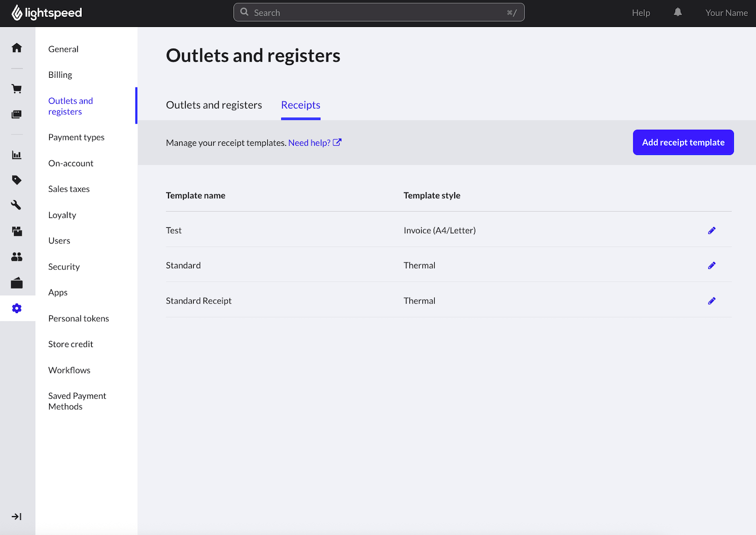Edit the Test receipt template pencil
Viewport: 756px width, 535px height.
point(711,231)
